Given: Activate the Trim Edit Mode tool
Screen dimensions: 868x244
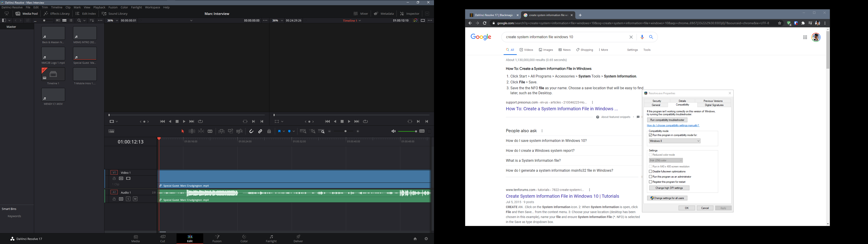Looking at the screenshot, I should tap(192, 131).
